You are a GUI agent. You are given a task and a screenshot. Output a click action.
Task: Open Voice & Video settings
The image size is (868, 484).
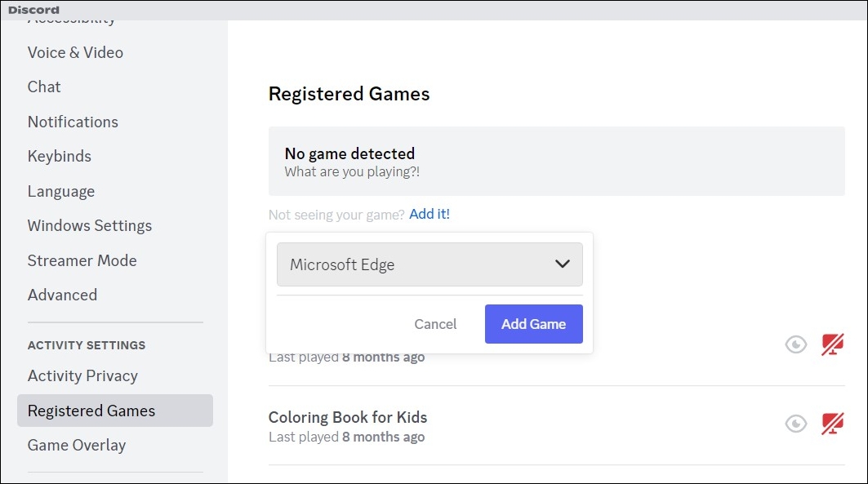point(75,52)
